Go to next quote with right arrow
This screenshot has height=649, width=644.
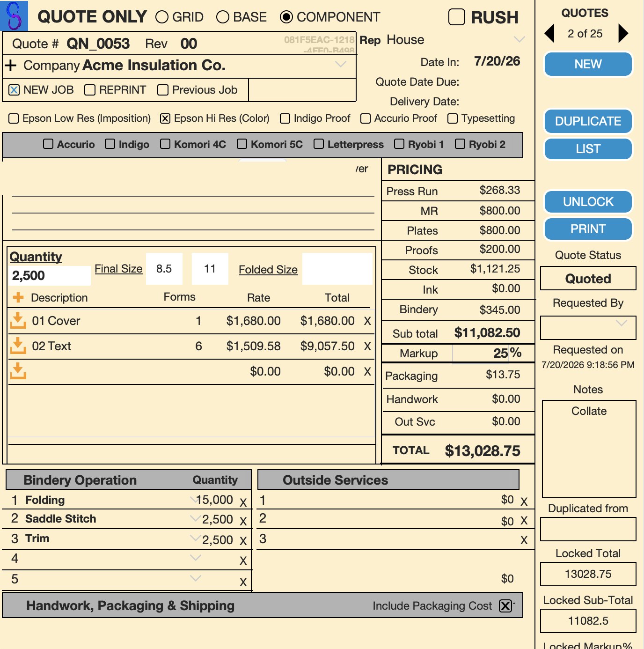[623, 33]
